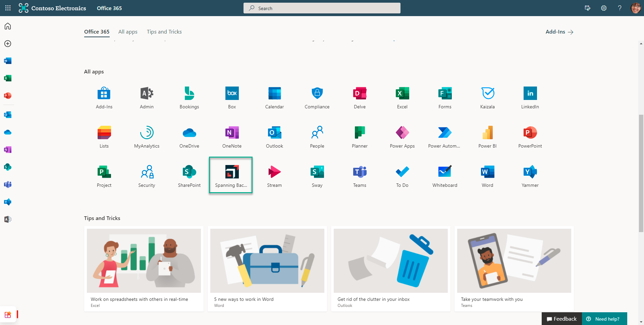The width and height of the screenshot is (644, 325).
Task: Open the Security center tile
Action: click(147, 176)
